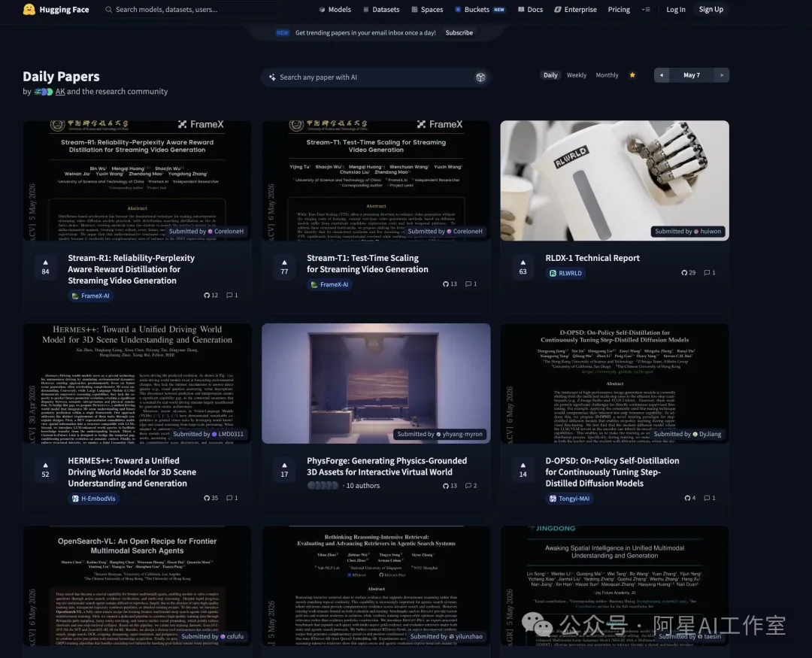
Task: Open Stream-T1 paper title link
Action: click(367, 264)
